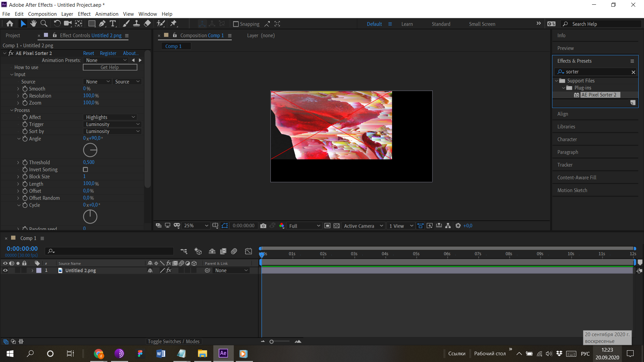The width and height of the screenshot is (644, 362).
Task: Open the Animation menu
Action: [107, 14]
